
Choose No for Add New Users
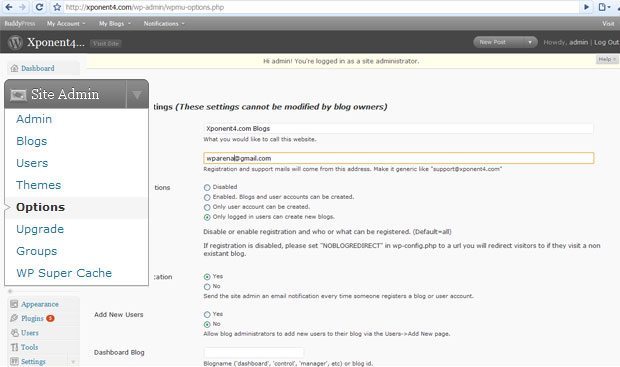[x=207, y=324]
